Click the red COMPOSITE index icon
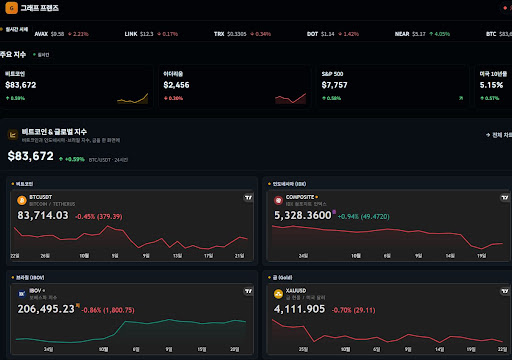Viewport: 512px width, 360px height. click(278, 200)
